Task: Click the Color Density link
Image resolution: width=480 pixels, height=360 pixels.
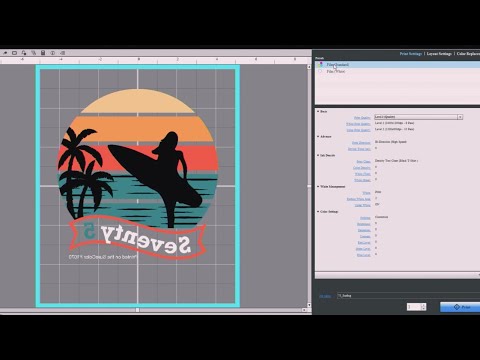Action: point(362,168)
